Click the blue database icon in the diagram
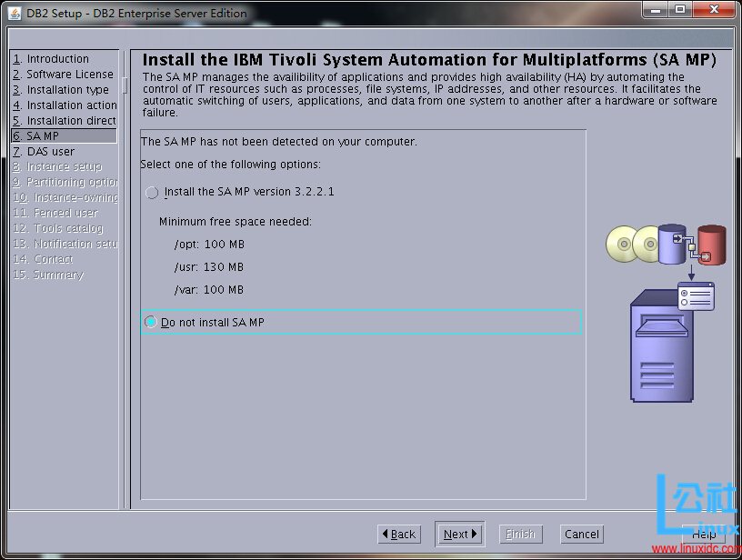This screenshot has width=742, height=560. 670,245
